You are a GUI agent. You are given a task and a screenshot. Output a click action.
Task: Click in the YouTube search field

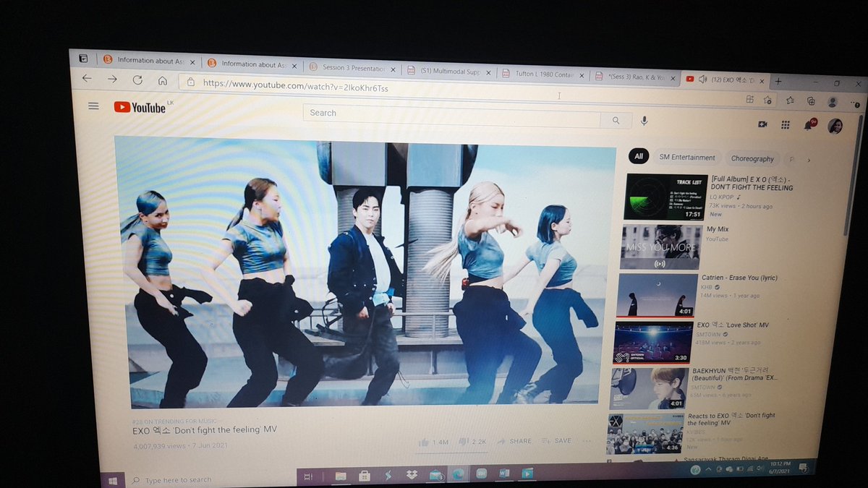[x=451, y=116]
